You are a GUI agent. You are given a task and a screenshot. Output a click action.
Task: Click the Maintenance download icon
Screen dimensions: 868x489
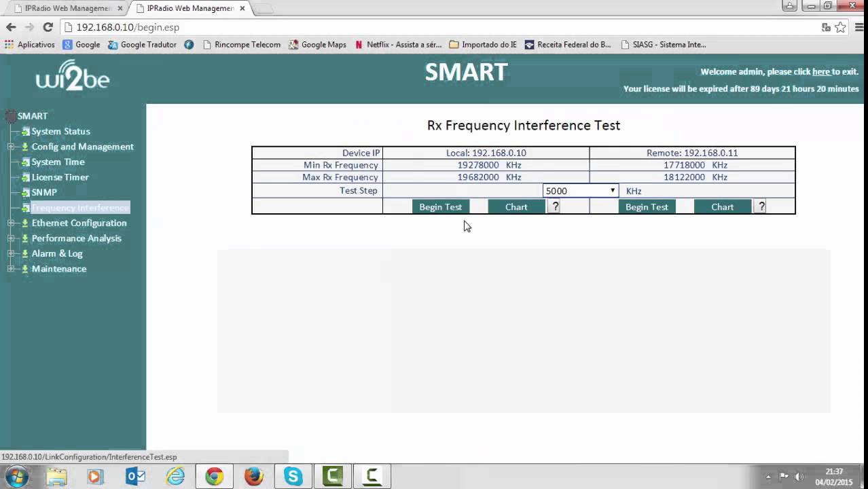tap(25, 269)
